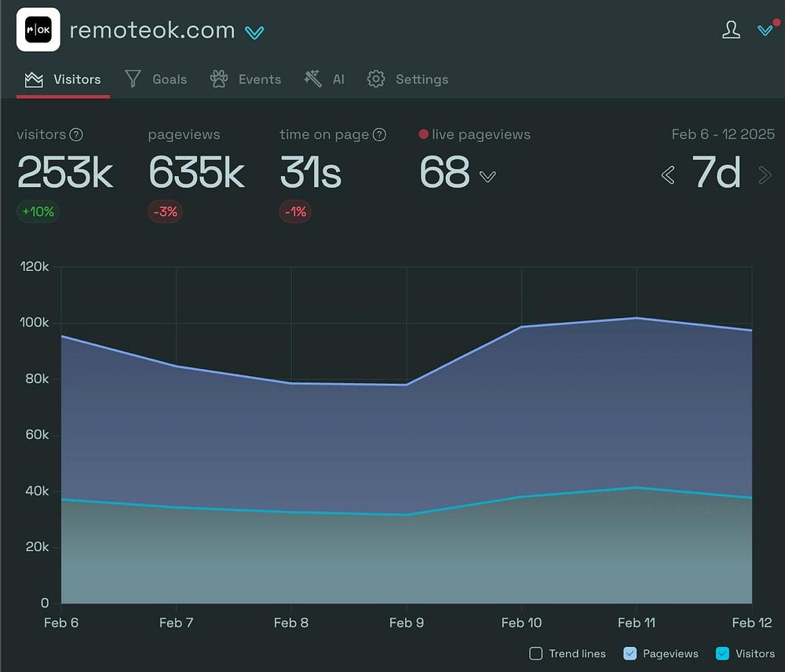Click the Goals funnel icon
785x672 pixels.
coord(133,79)
